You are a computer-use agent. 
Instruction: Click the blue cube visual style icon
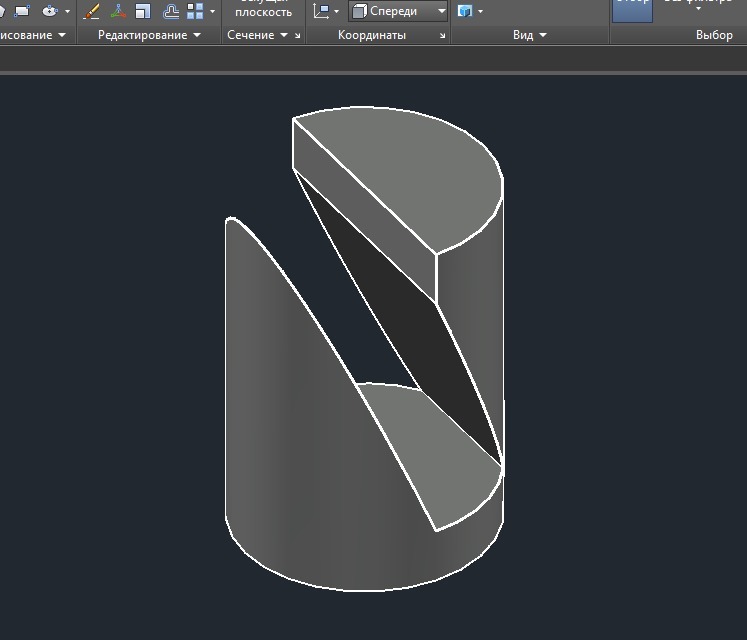465,11
